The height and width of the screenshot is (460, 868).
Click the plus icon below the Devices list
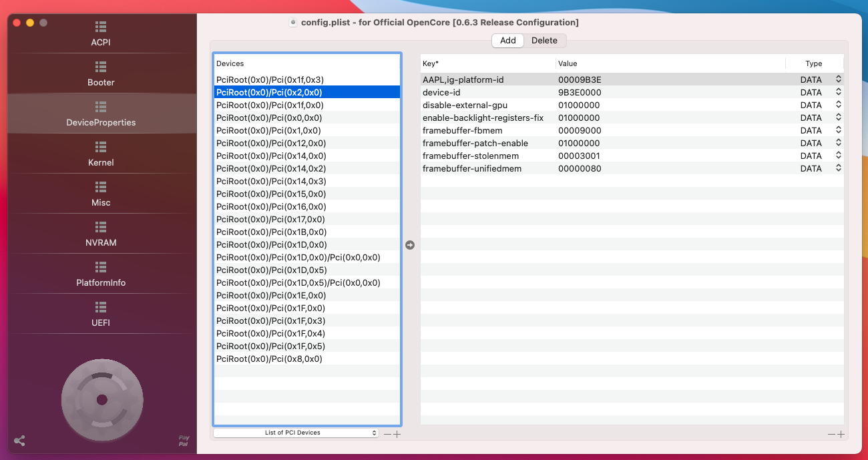397,434
